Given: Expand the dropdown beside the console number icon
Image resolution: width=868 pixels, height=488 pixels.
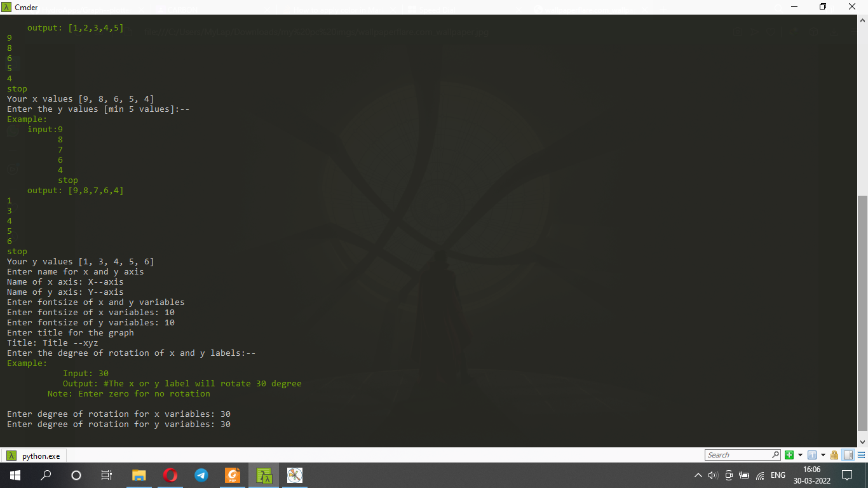Looking at the screenshot, I should click(x=822, y=455).
